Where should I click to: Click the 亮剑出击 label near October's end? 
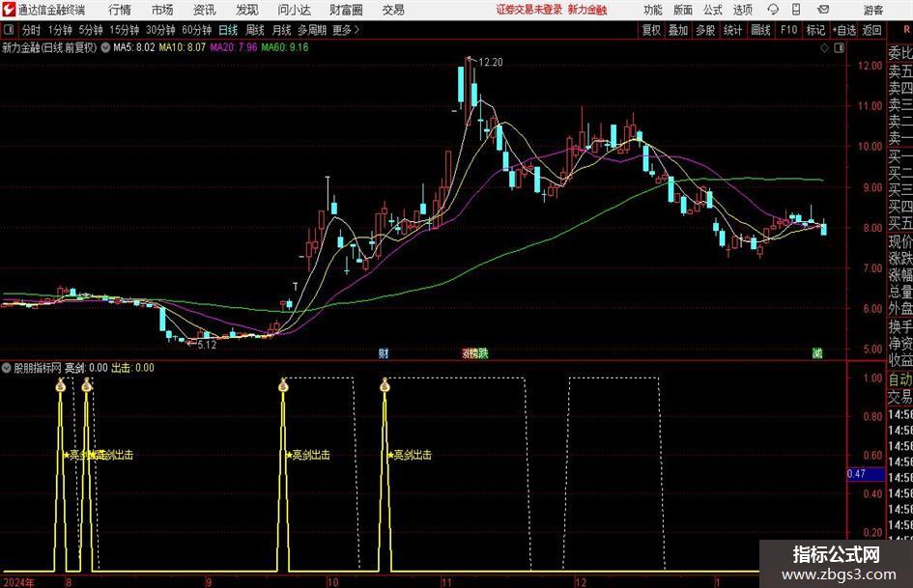click(x=413, y=455)
